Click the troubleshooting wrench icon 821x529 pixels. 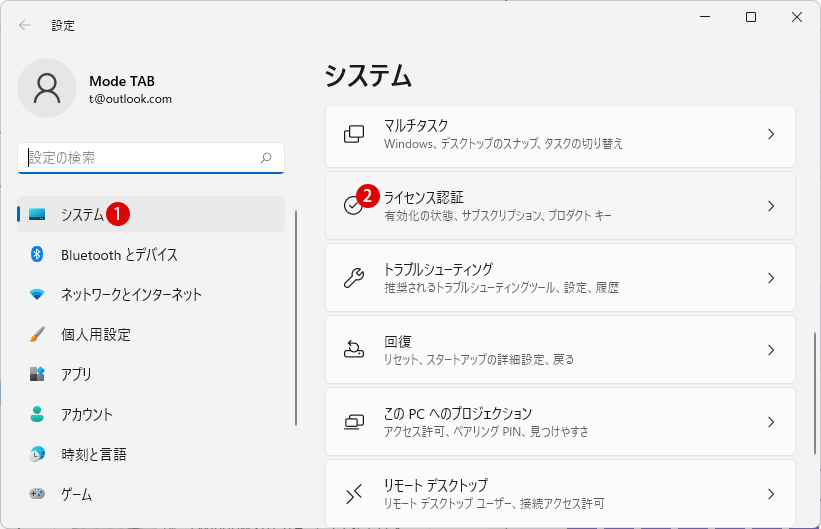[354, 278]
